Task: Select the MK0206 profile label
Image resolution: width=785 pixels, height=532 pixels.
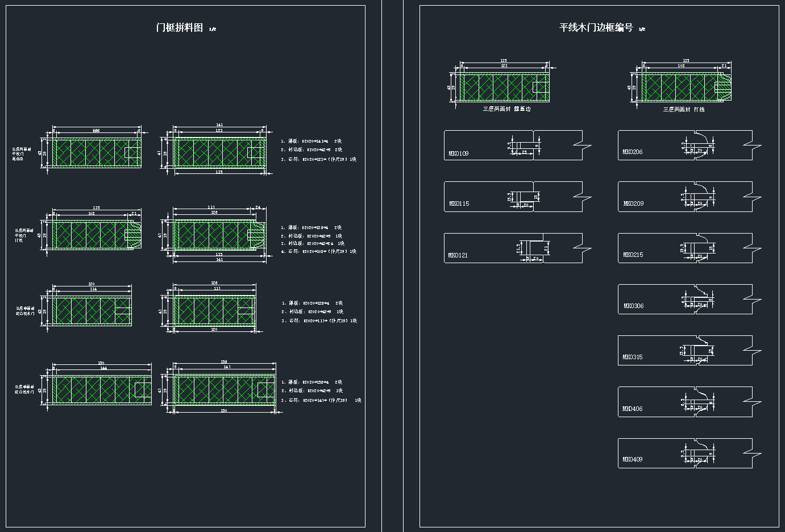Action: point(632,152)
